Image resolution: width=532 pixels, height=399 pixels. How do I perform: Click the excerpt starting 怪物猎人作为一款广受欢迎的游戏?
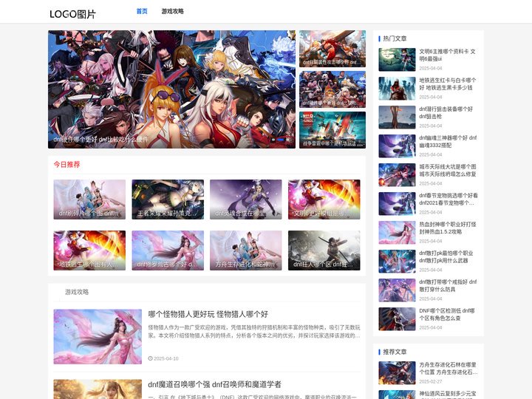point(254,332)
